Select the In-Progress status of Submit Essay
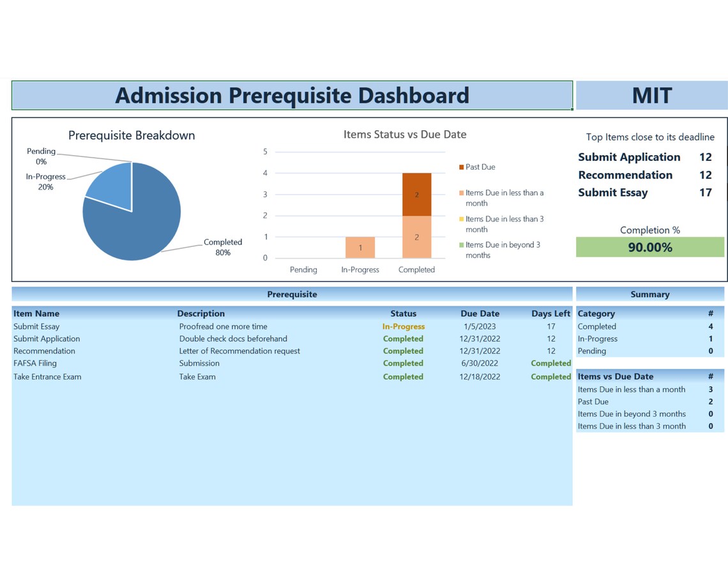The image size is (728, 582). tap(403, 326)
